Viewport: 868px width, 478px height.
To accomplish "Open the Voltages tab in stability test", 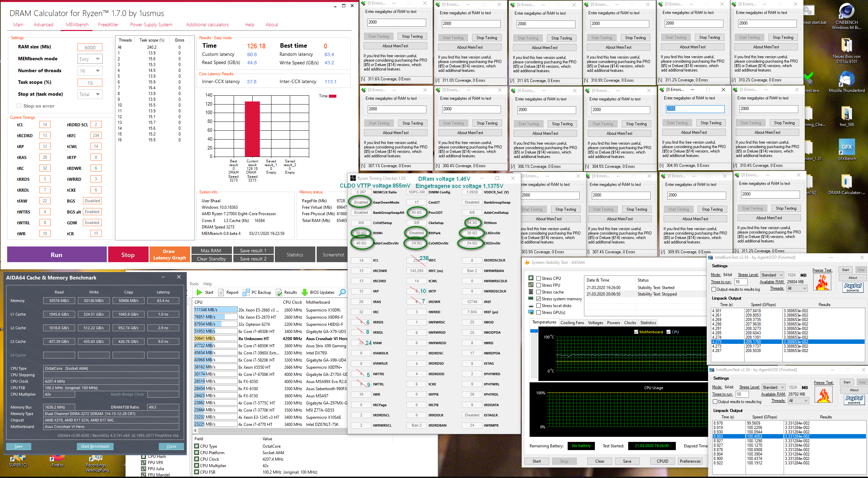I will coord(596,322).
